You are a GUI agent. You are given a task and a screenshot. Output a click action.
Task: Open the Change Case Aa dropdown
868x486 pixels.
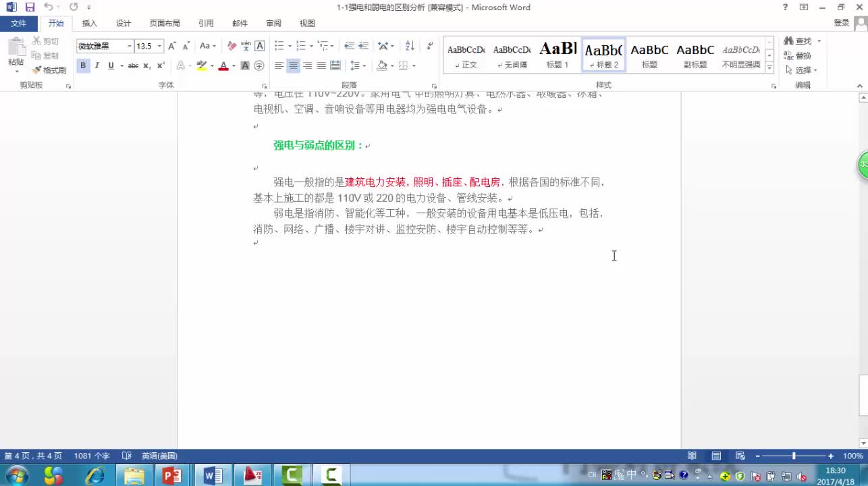207,46
